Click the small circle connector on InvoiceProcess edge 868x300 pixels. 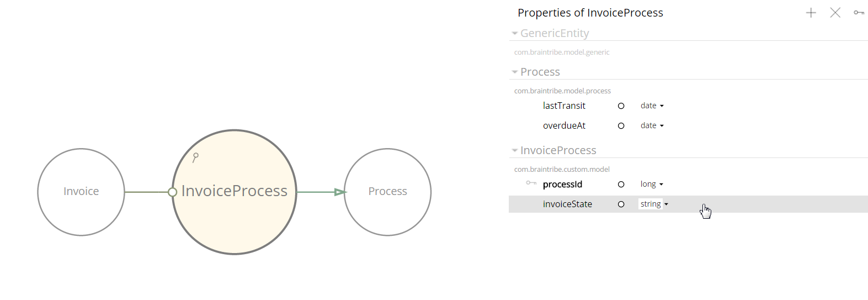click(x=172, y=192)
